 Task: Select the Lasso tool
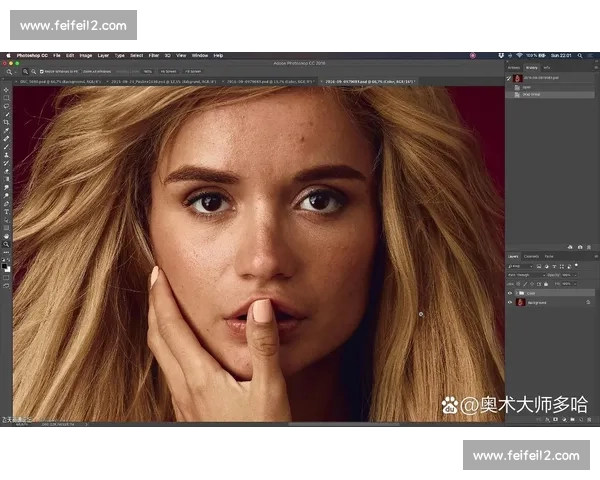6,105
